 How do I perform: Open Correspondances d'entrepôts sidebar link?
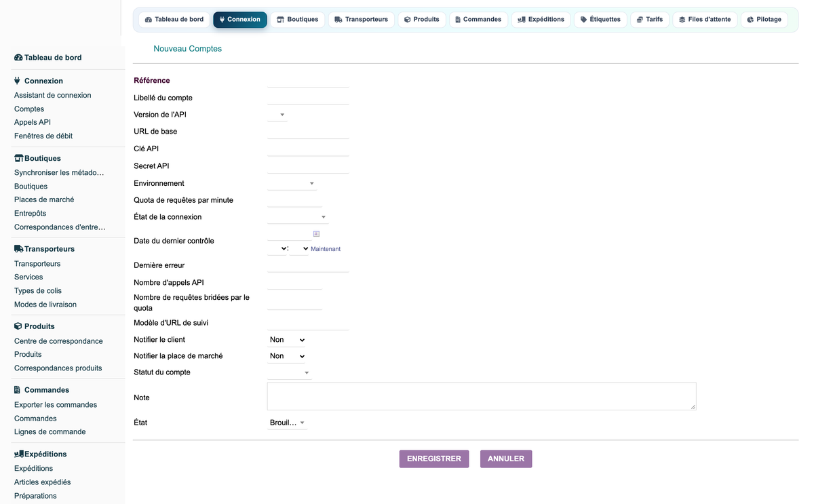[x=60, y=227]
